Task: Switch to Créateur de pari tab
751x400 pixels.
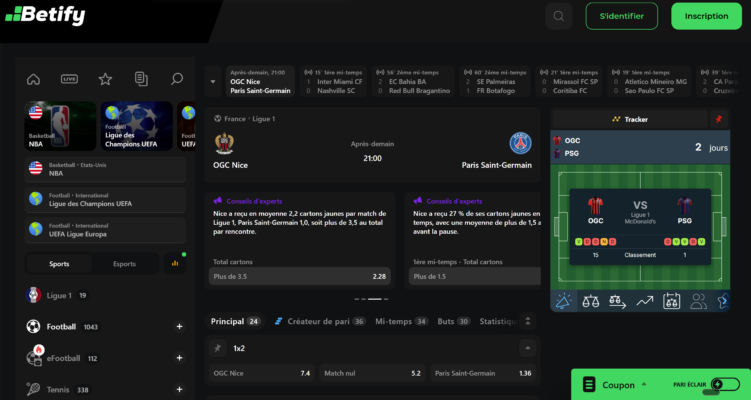Action: (319, 321)
